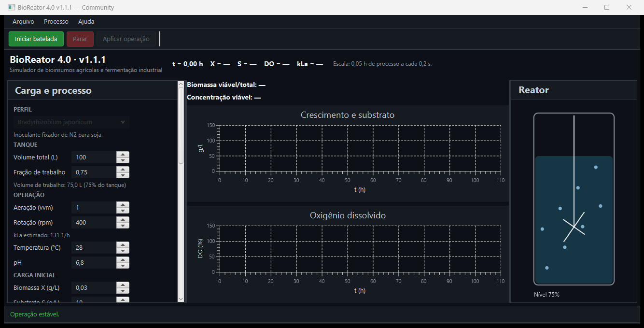This screenshot has width=644, height=328.
Task: Click 'Inoculante fixador de N2 para soja.' description
Action: 58,135
